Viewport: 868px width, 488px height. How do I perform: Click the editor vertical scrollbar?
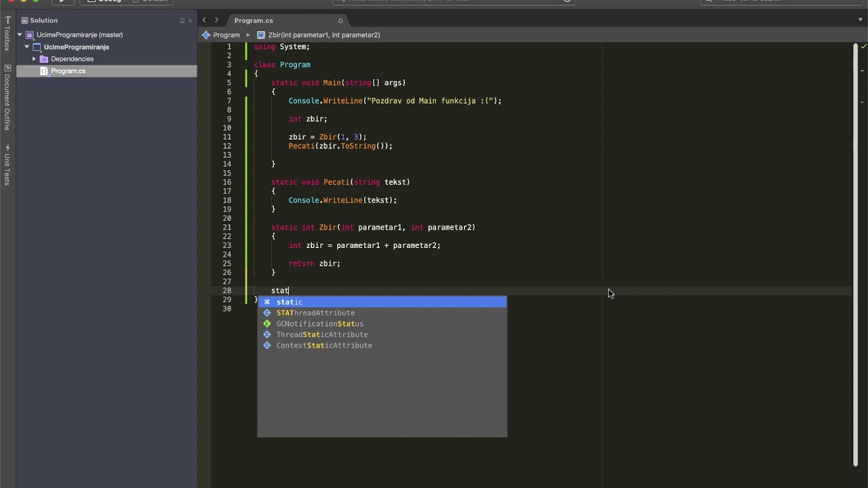[855, 254]
